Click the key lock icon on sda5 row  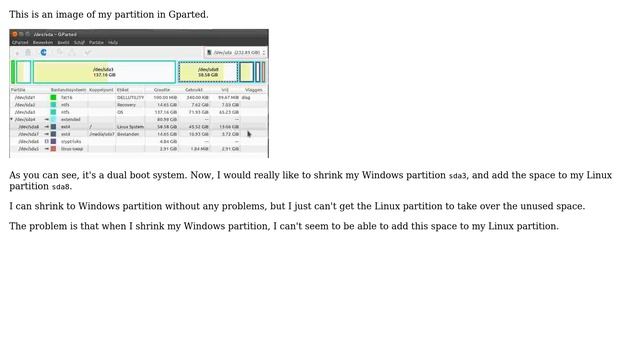[47, 149]
